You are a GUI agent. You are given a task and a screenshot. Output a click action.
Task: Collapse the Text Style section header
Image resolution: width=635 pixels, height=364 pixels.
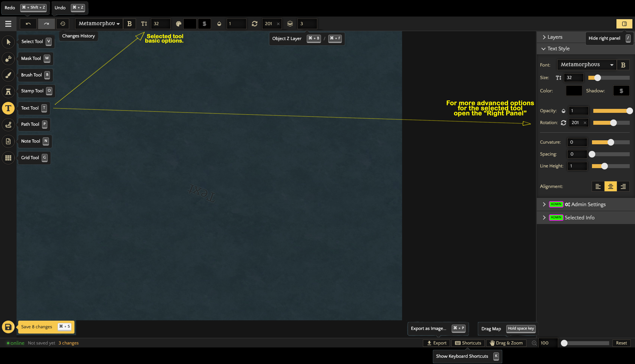558,49
